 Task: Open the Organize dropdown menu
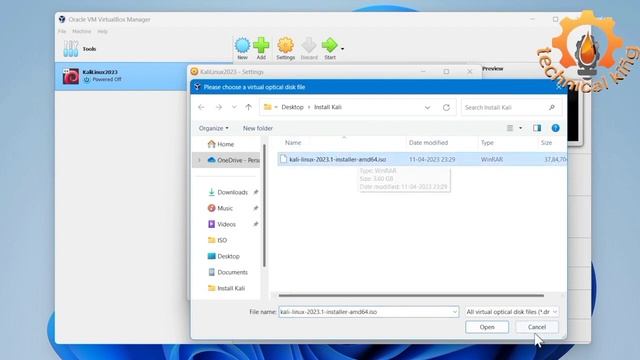click(x=213, y=128)
